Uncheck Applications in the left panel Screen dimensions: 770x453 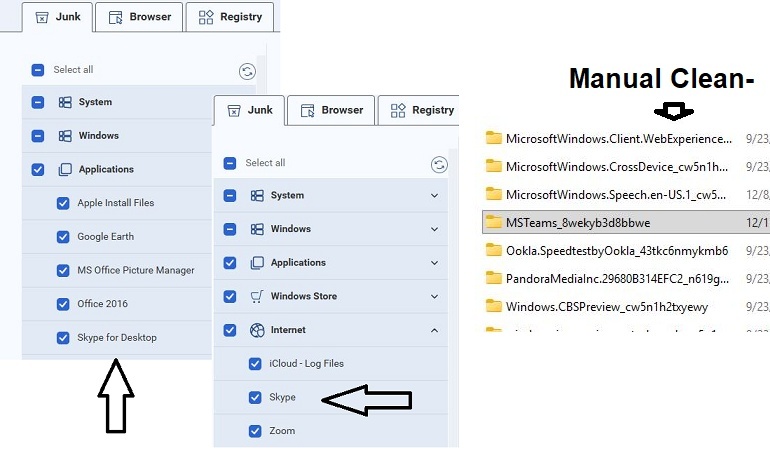pos(38,170)
